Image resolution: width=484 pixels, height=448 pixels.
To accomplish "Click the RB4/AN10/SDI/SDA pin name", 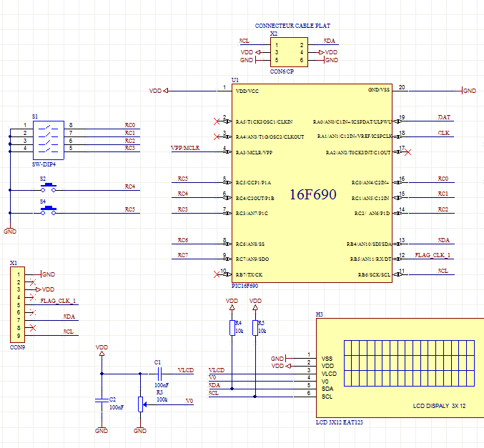I will pyautogui.click(x=369, y=244).
